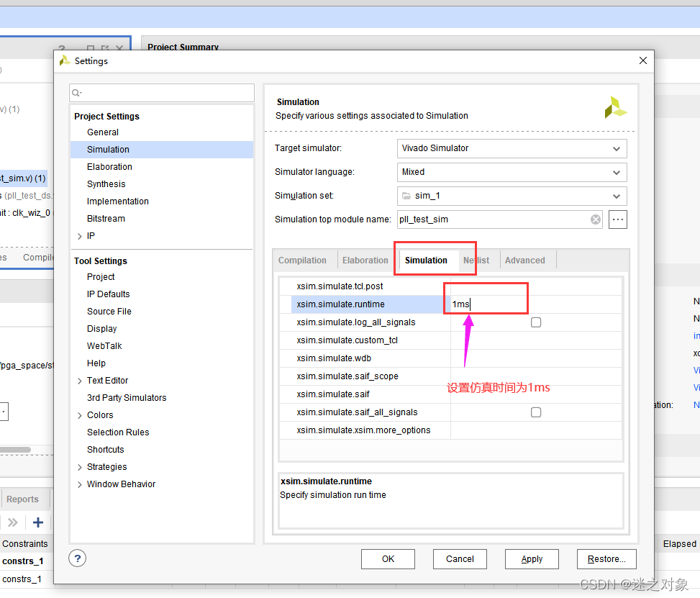Open the Target simulator dropdown
Image resolution: width=700 pixels, height=598 pixels.
[x=512, y=148]
